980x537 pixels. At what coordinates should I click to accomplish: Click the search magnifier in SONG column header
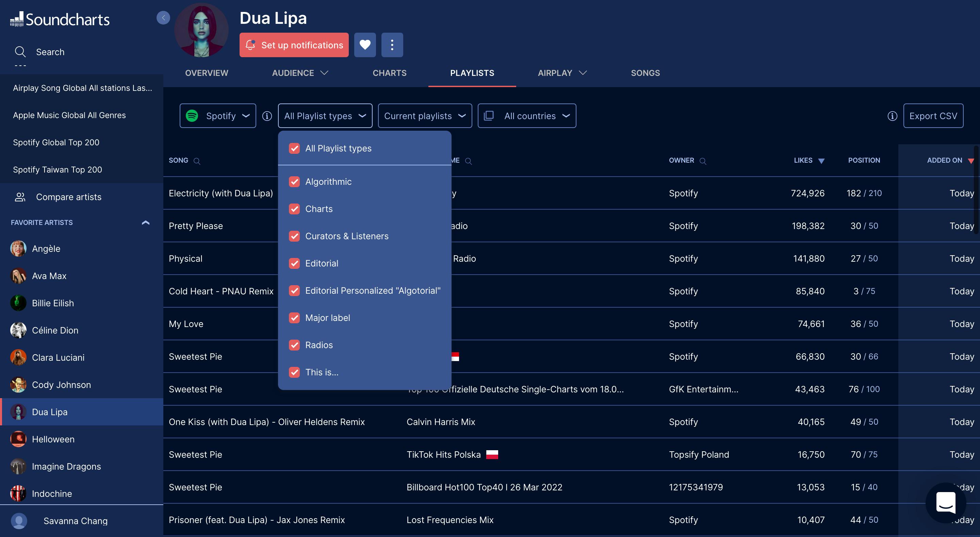click(197, 161)
